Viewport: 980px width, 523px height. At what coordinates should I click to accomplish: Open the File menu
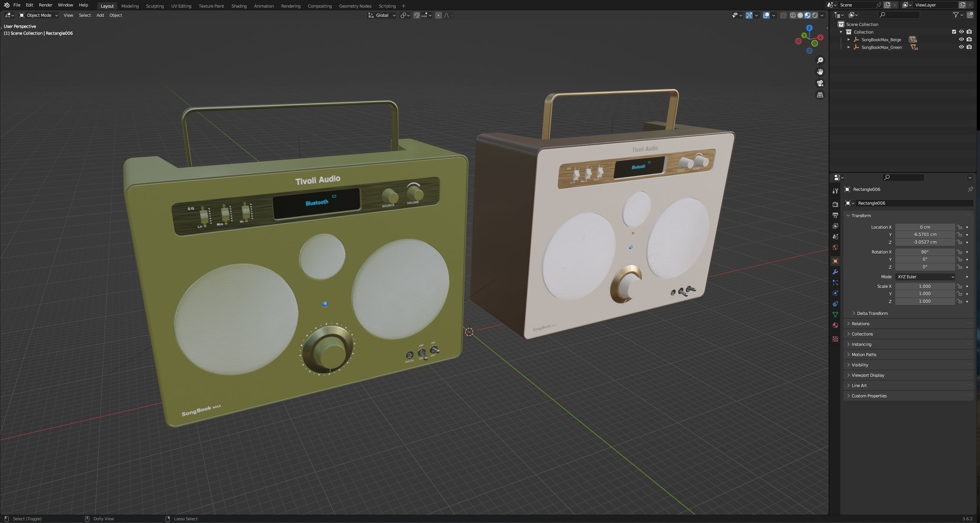point(17,5)
